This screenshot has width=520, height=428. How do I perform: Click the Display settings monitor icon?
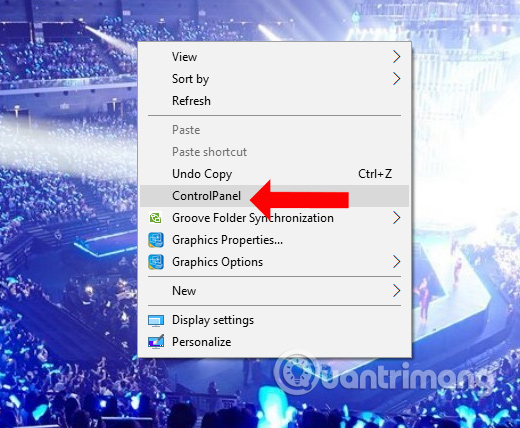pos(156,320)
